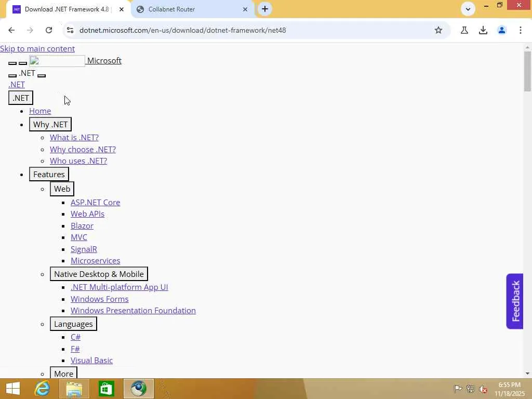Open Windows Store from taskbar

point(107,389)
